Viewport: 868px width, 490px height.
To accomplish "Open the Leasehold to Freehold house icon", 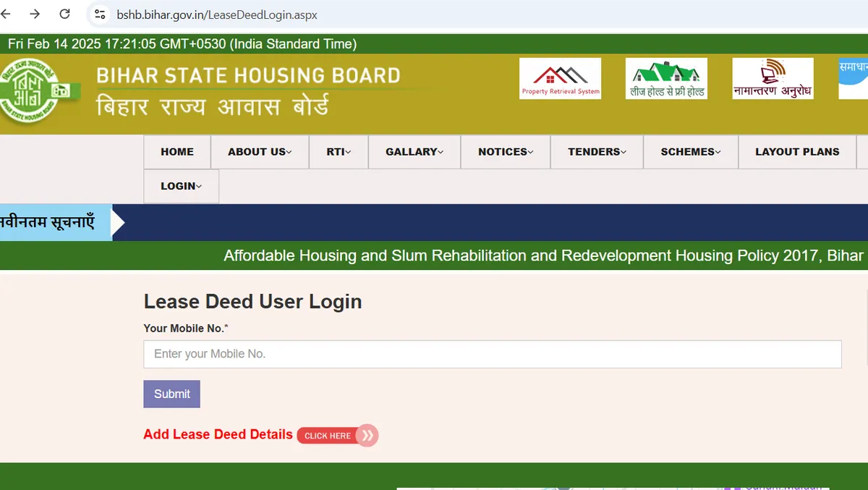I will tap(666, 78).
